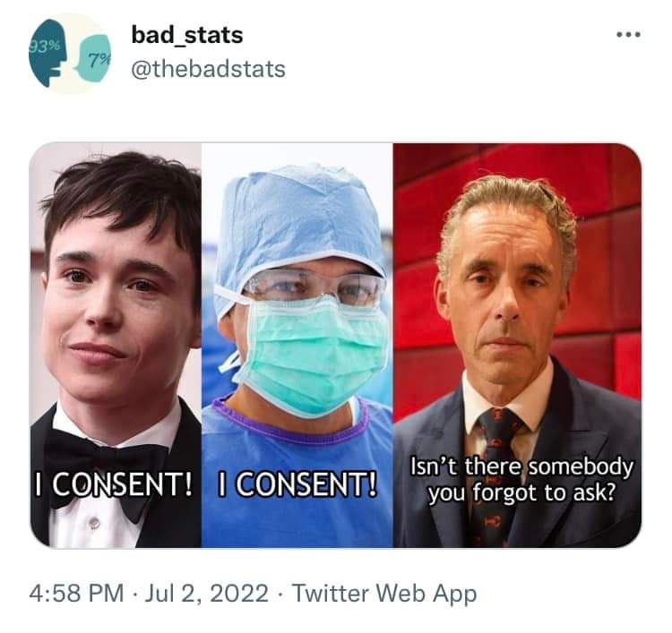Click the "Isn't there somebody" caption text

click(521, 466)
